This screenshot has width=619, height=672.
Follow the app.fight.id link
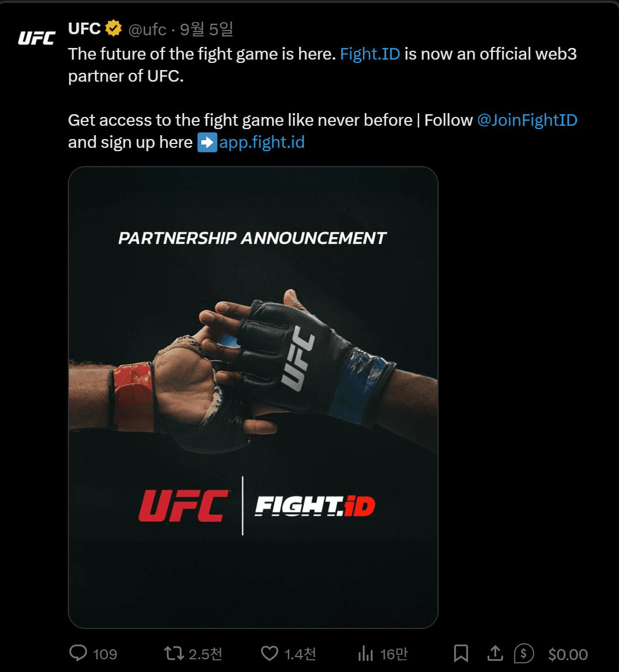pyautogui.click(x=262, y=142)
